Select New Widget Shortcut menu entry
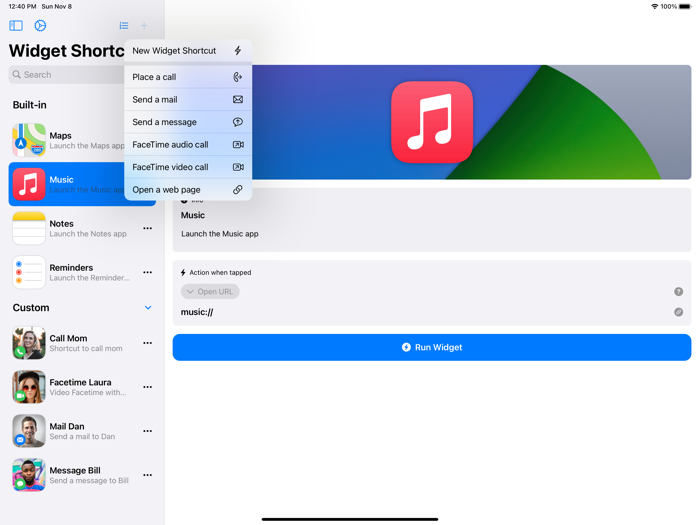Image resolution: width=700 pixels, height=525 pixels. pos(188,51)
